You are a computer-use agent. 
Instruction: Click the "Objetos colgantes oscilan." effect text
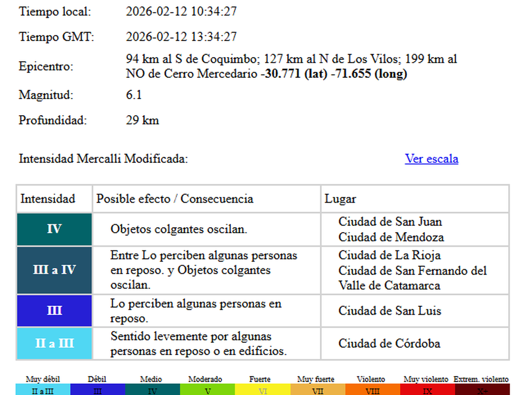click(x=179, y=229)
